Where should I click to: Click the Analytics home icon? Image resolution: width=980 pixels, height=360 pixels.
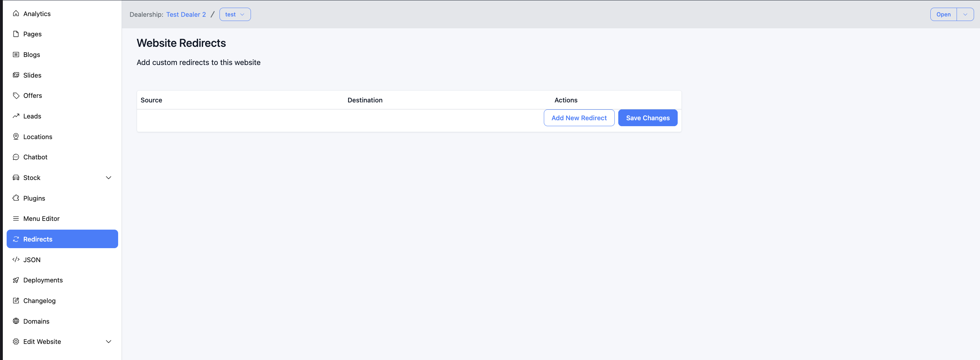tap(16, 13)
